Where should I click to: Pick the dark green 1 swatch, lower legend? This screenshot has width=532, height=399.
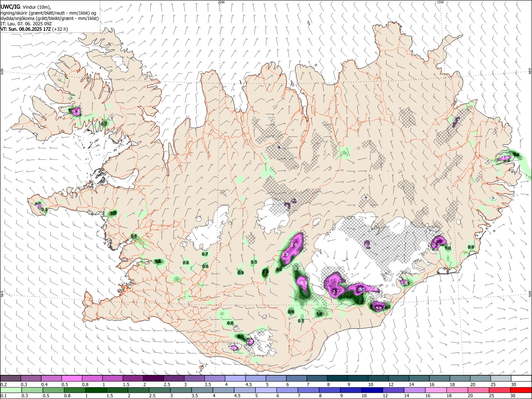(x=96, y=390)
